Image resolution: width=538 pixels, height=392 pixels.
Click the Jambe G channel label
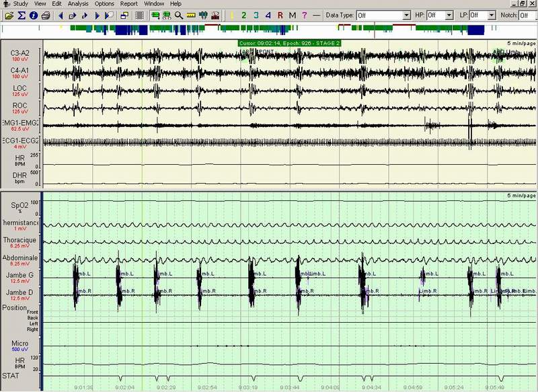20,275
